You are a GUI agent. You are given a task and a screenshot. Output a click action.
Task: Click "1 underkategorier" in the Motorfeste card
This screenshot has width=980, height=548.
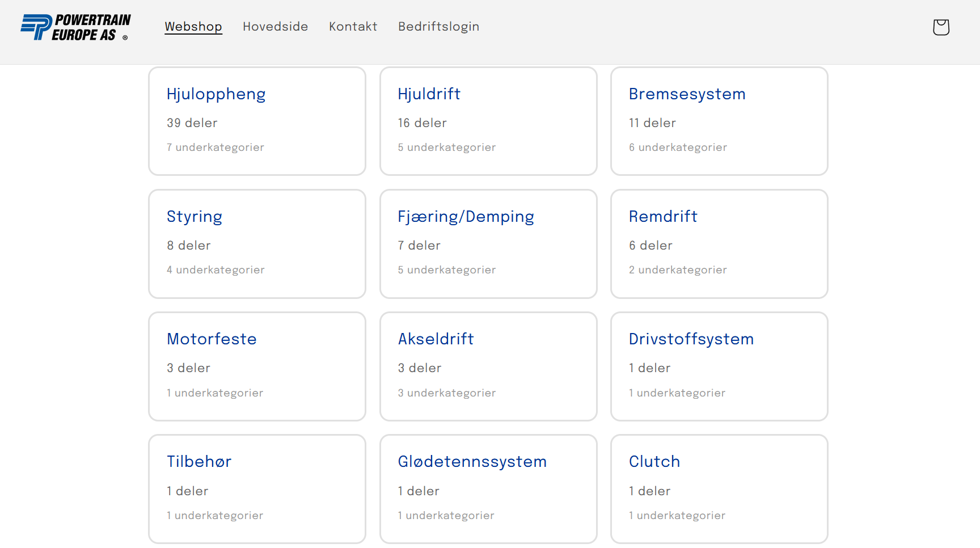click(215, 393)
